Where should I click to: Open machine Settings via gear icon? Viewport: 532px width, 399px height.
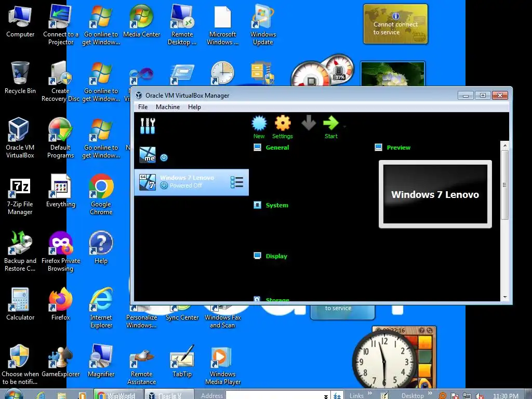coord(282,127)
